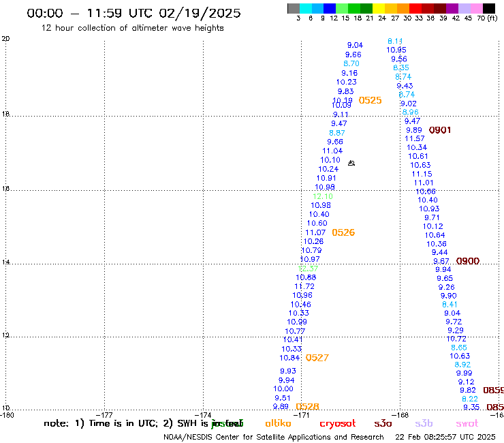Screen dimensions: 504x443
Task: Click the light blue 8.35 reading
Action: pos(401,68)
